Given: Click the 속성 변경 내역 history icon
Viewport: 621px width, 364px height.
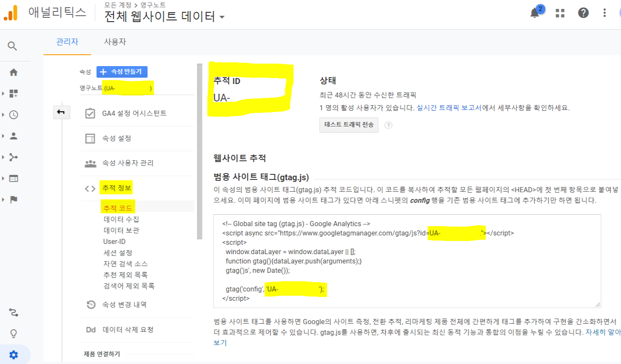Looking at the screenshot, I should tap(91, 305).
